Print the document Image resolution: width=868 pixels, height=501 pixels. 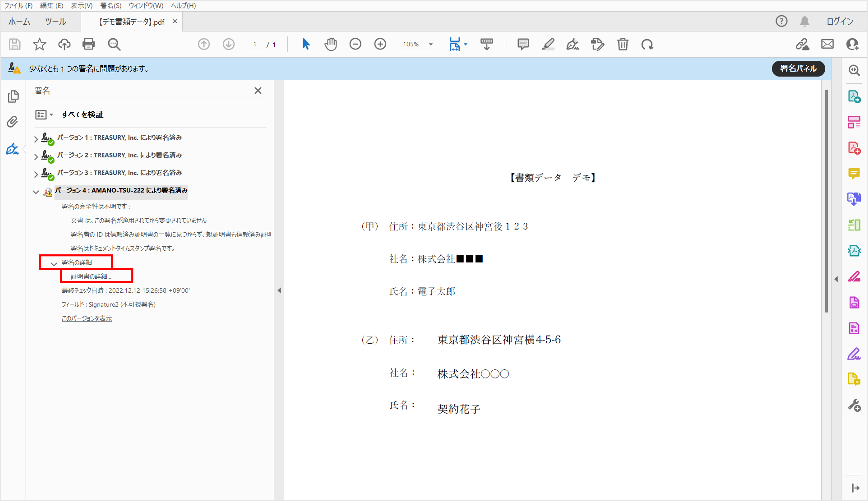coord(88,44)
